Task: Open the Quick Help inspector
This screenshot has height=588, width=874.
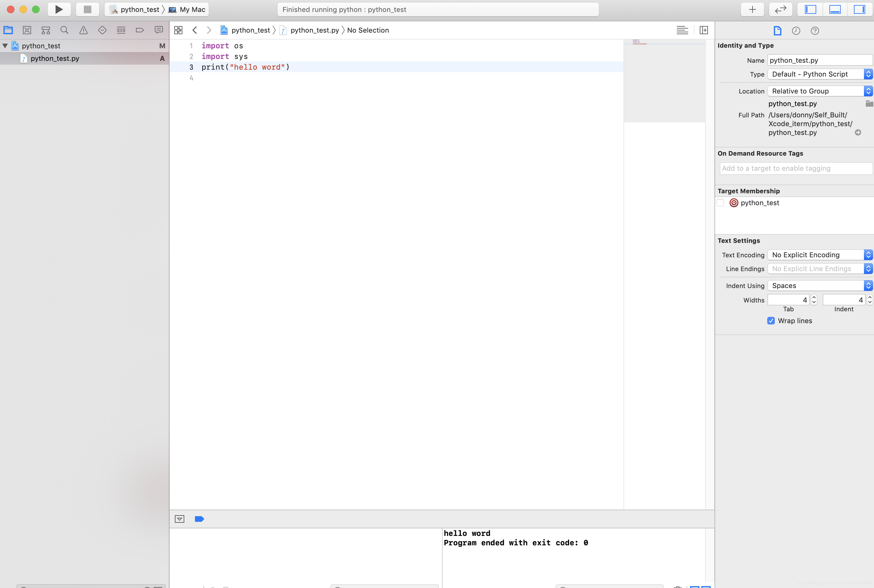Action: point(814,31)
